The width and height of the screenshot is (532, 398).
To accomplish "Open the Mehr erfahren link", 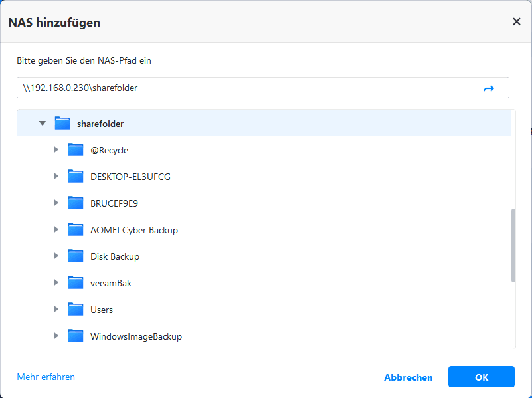I will coord(46,377).
